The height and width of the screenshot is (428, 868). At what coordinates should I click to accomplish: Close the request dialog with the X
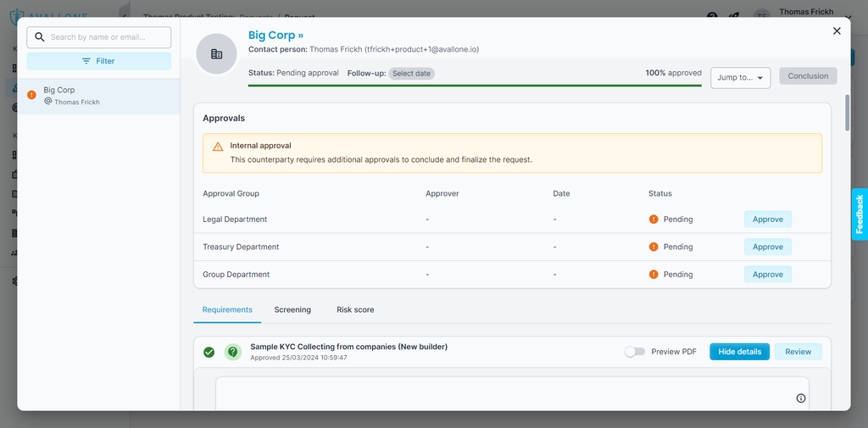tap(837, 31)
